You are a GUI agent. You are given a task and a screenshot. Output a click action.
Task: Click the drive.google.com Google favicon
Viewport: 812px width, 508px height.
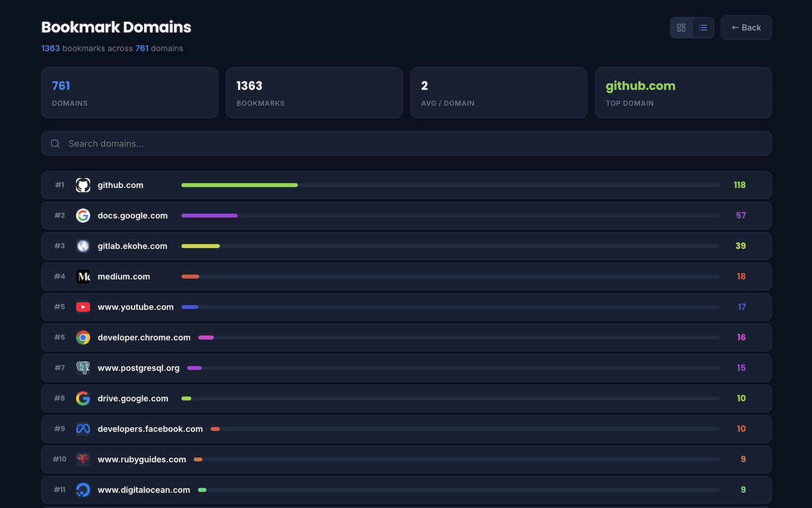[x=83, y=398]
